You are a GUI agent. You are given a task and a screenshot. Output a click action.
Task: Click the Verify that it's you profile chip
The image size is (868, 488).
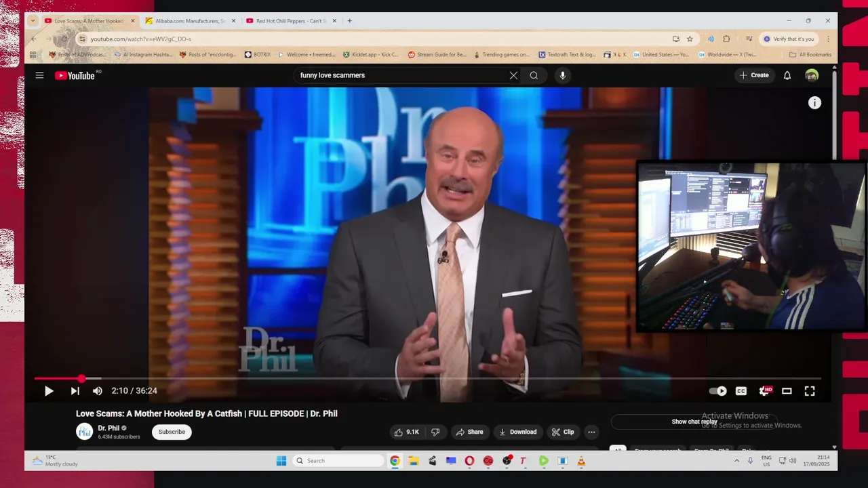point(789,39)
